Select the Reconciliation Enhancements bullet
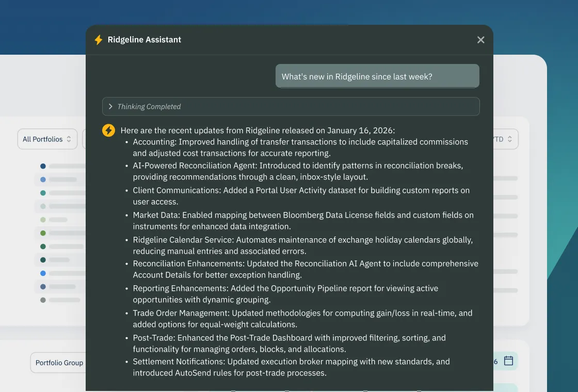This screenshot has width=578, height=392. point(306,269)
